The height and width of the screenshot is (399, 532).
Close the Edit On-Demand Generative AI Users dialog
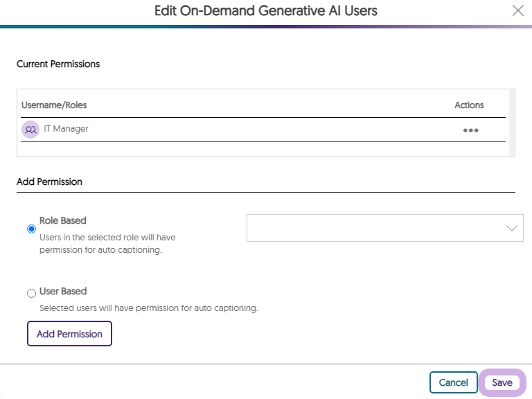click(517, 10)
